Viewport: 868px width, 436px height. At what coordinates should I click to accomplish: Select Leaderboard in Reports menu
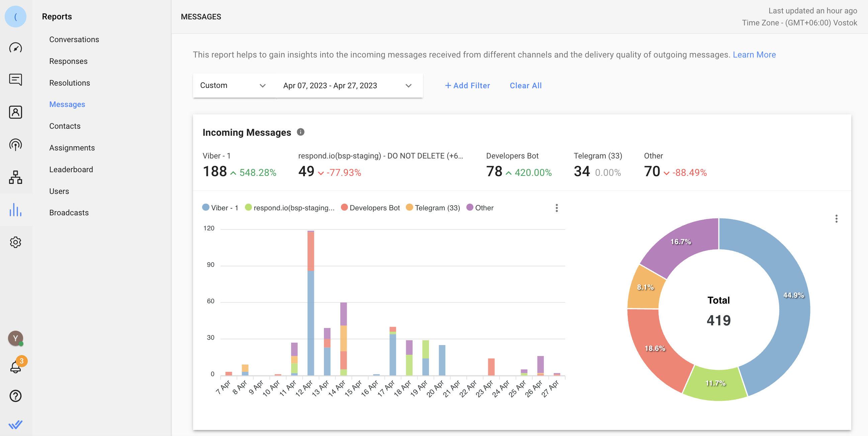71,169
